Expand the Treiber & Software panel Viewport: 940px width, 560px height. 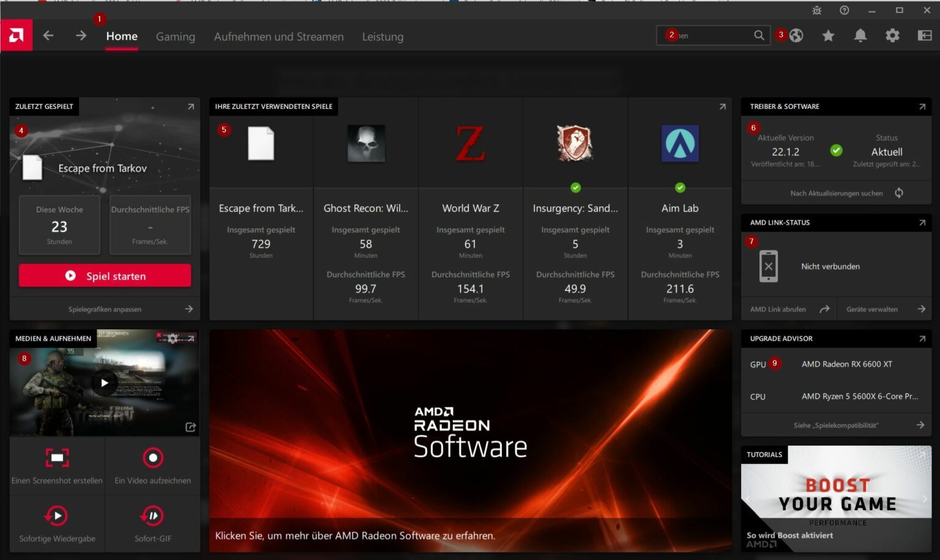(922, 106)
